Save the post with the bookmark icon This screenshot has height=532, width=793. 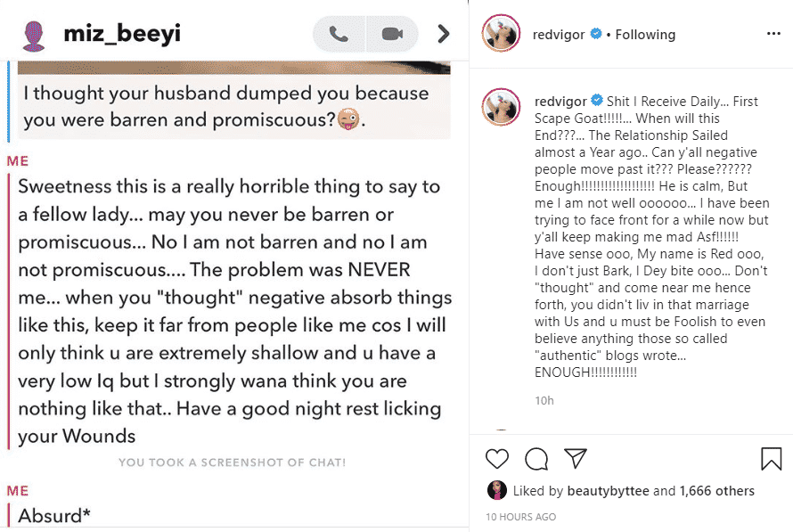(x=772, y=457)
